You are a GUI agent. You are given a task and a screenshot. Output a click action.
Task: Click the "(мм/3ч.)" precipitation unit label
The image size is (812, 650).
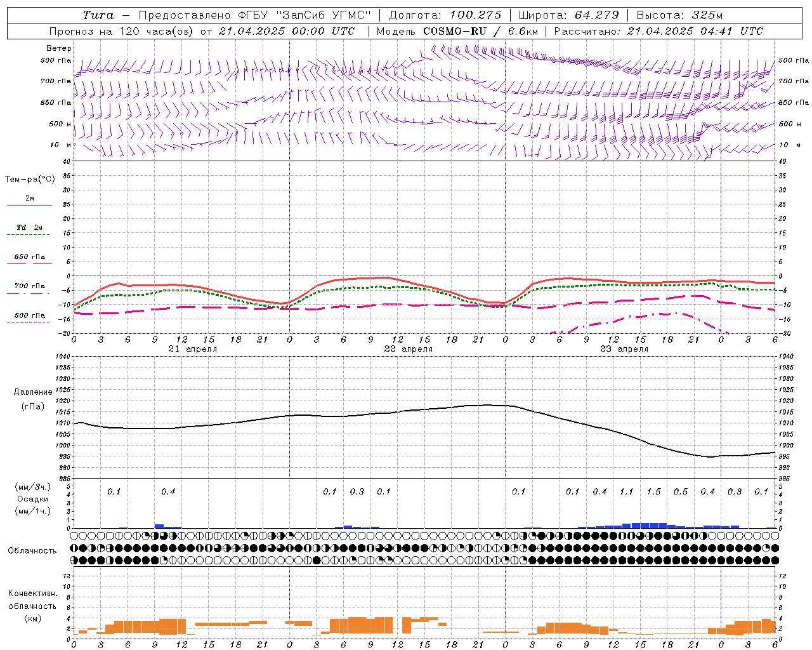(32, 487)
